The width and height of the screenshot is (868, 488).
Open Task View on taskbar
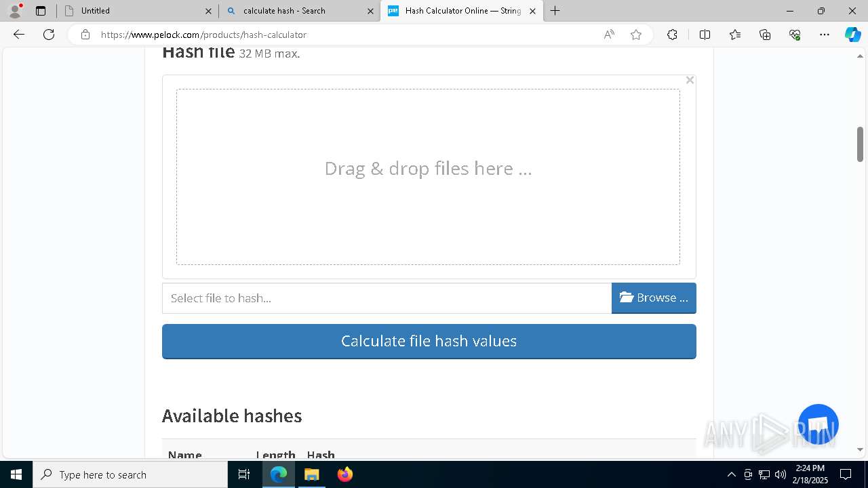(244, 474)
